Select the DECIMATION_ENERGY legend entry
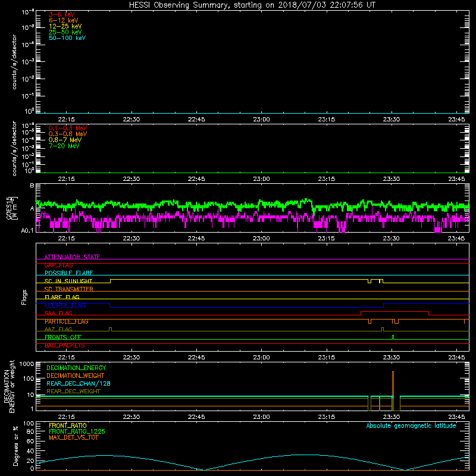 tap(76, 368)
